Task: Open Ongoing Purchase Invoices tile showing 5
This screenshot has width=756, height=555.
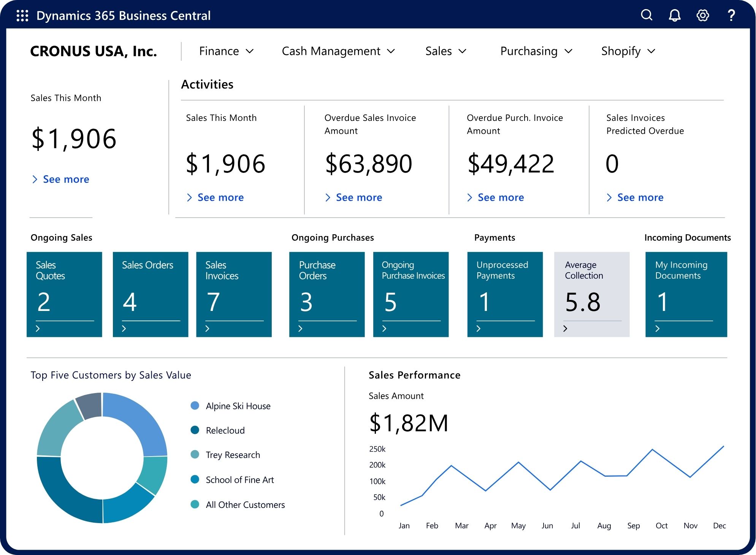Action: (x=411, y=294)
